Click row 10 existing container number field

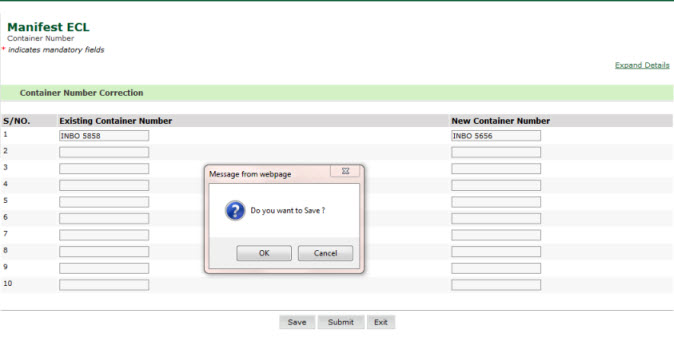point(104,285)
